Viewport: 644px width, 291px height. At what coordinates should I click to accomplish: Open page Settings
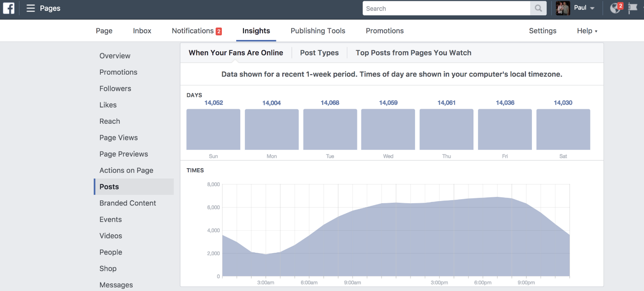point(542,31)
